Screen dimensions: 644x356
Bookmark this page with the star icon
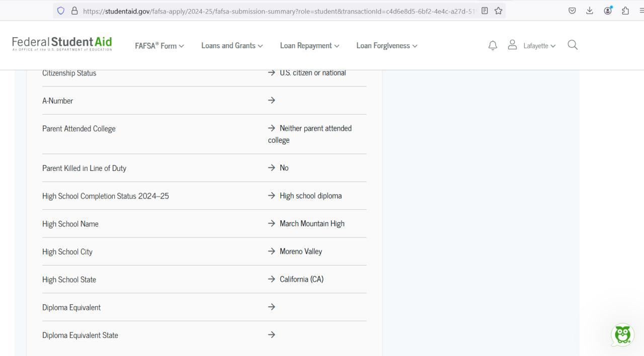(x=498, y=11)
